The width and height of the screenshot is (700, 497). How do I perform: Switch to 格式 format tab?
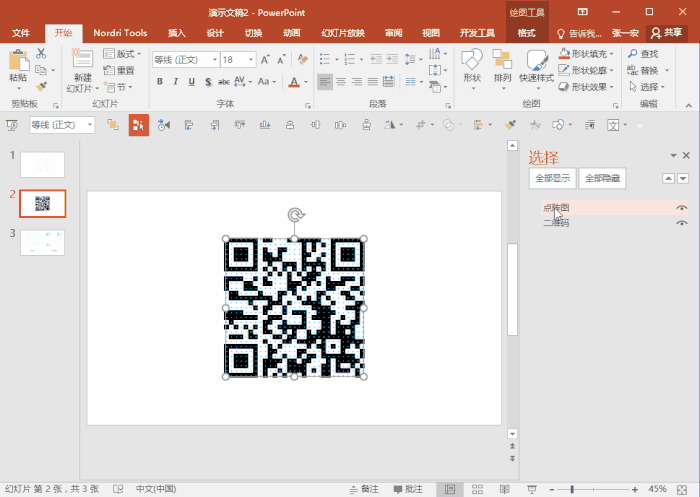(x=526, y=33)
